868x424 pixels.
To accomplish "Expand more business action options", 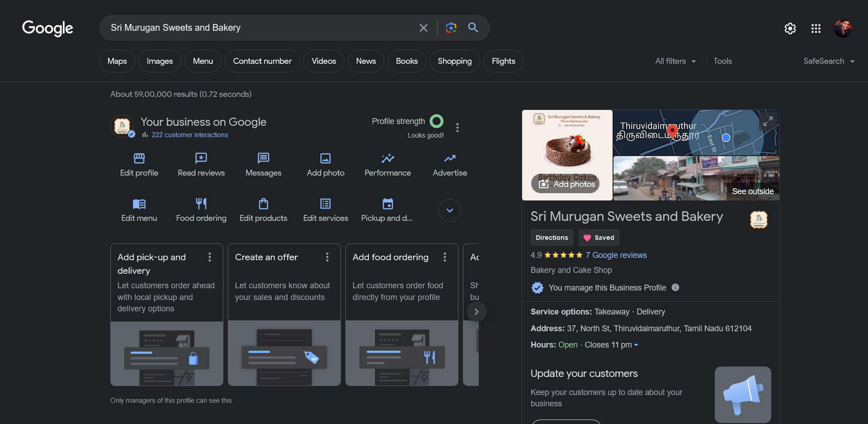I will pos(449,210).
